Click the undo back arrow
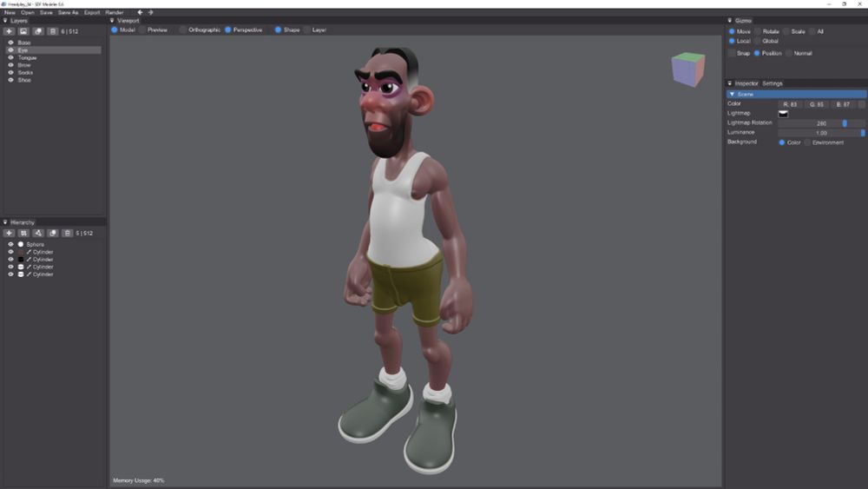Image resolution: width=868 pixels, height=489 pixels. (140, 12)
